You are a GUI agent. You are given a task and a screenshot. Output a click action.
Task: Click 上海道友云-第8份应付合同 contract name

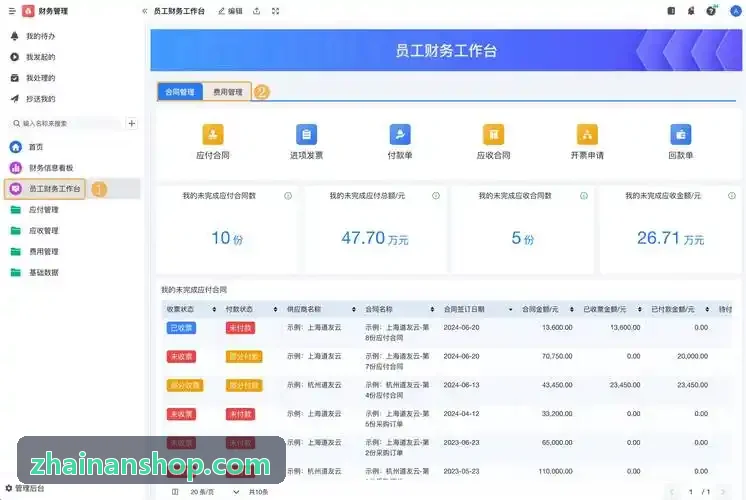(397, 333)
